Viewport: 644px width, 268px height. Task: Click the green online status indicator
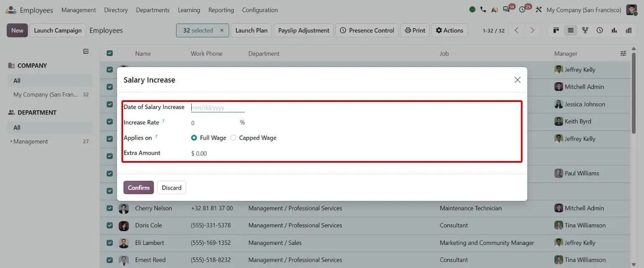tap(473, 10)
